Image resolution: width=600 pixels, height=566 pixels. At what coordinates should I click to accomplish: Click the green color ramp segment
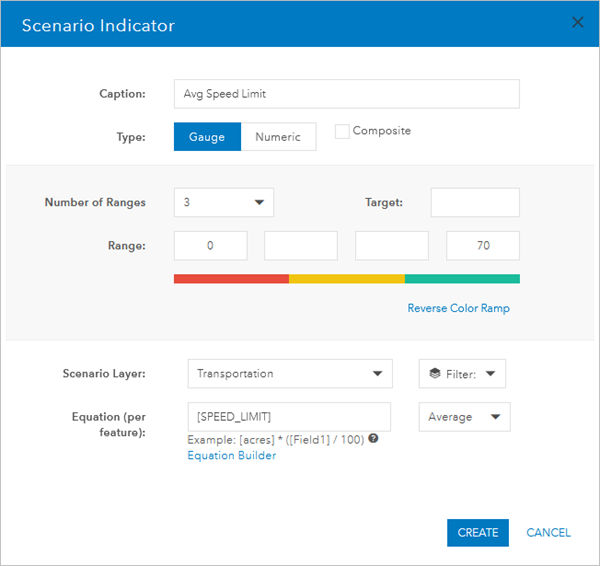coord(462,279)
